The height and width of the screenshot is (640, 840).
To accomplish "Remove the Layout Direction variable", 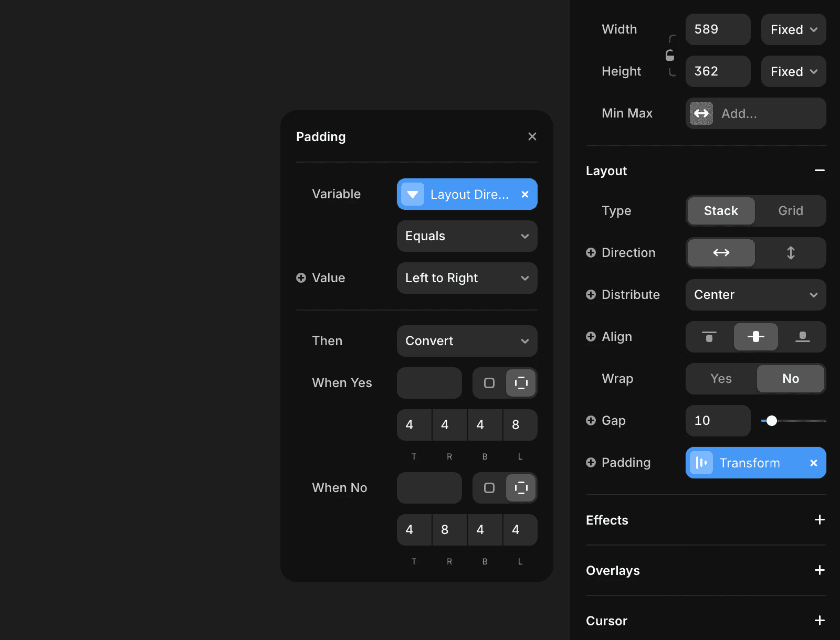I will pos(525,194).
